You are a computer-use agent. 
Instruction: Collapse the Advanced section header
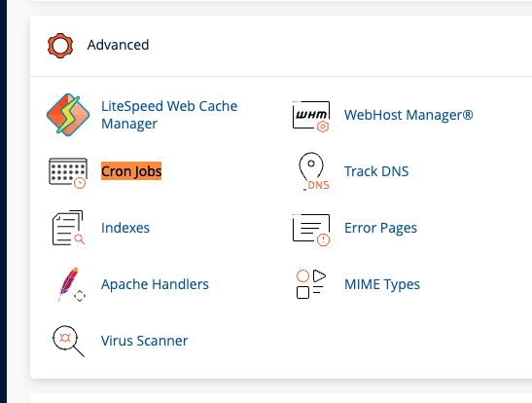coord(281,46)
